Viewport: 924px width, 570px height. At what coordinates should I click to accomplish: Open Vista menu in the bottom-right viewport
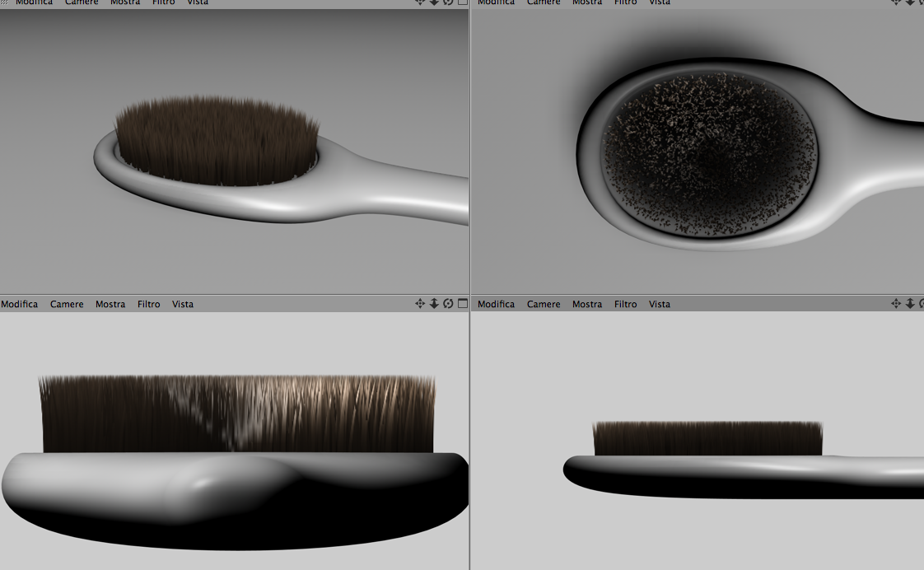click(x=660, y=304)
